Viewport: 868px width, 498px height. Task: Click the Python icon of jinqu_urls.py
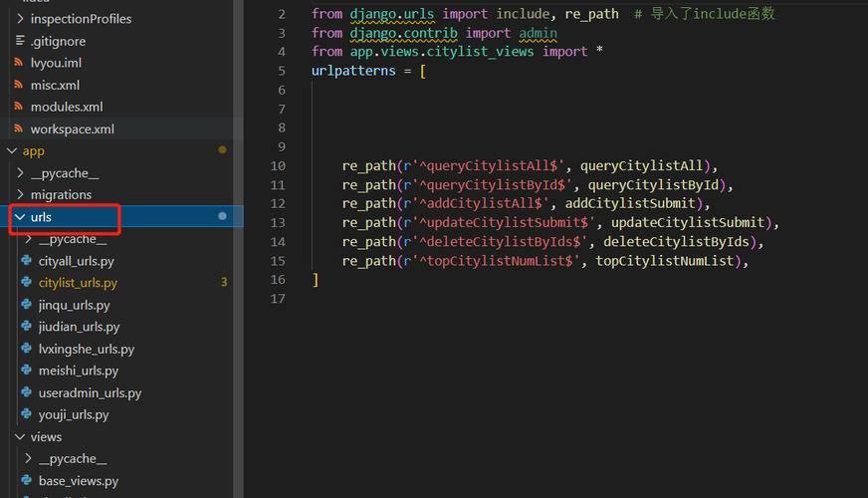pos(28,306)
